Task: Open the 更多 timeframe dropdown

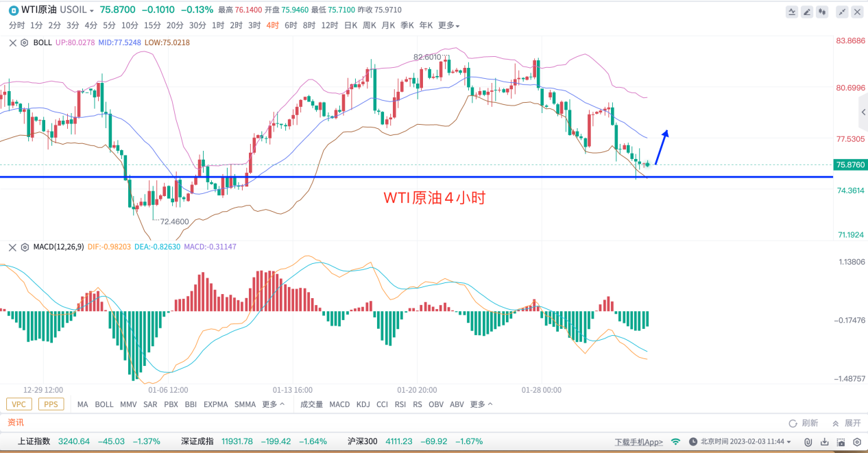Action: 448,25
